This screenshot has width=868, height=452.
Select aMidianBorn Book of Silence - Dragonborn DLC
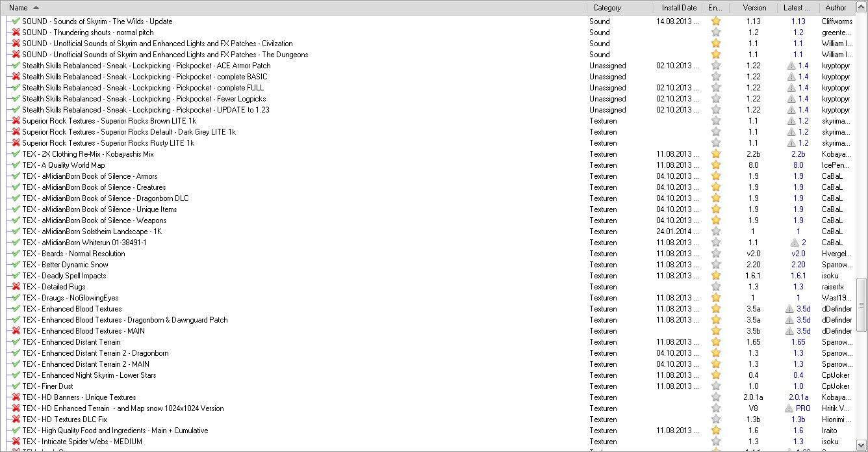click(x=105, y=198)
